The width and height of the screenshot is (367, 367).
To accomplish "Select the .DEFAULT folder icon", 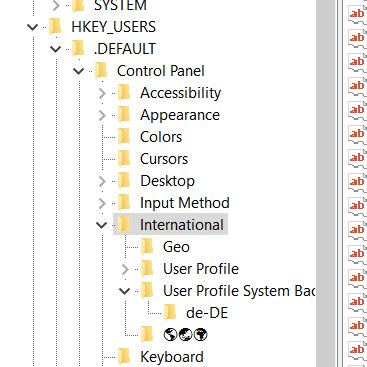I will coord(78,49).
